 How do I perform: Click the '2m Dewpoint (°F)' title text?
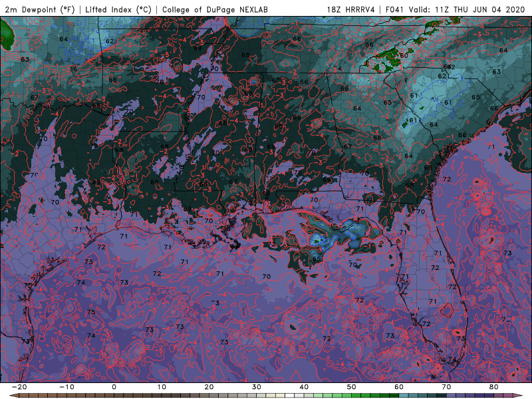click(x=40, y=9)
